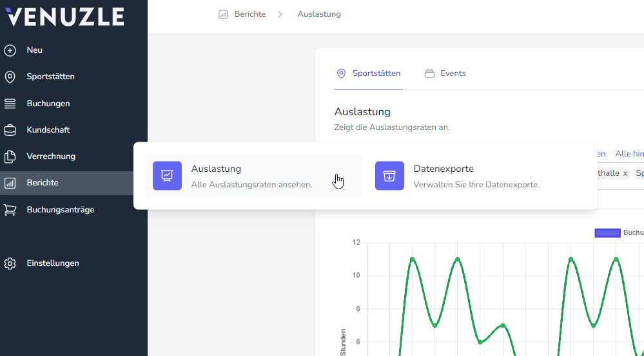Click the chart icon in the breadcrumb
Viewport: 644px width, 356px height.
223,14
